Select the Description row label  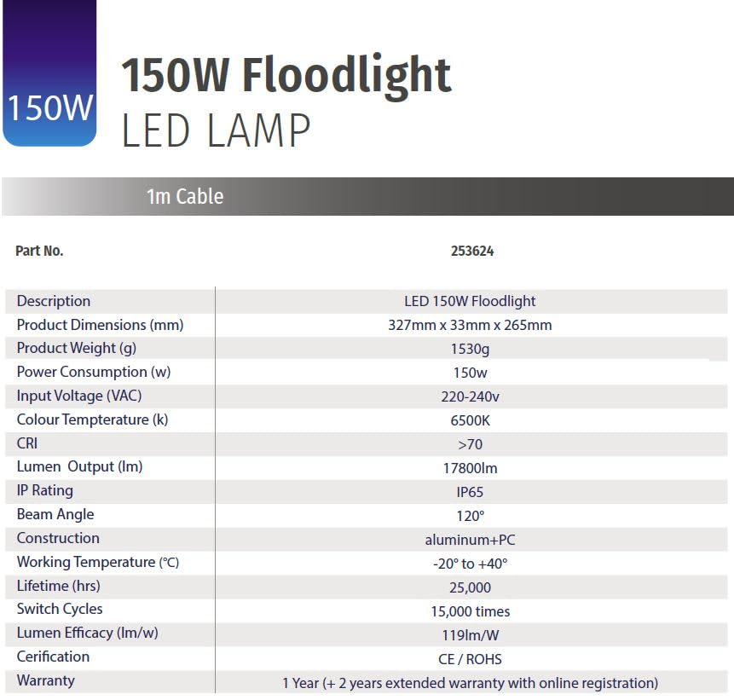click(54, 301)
